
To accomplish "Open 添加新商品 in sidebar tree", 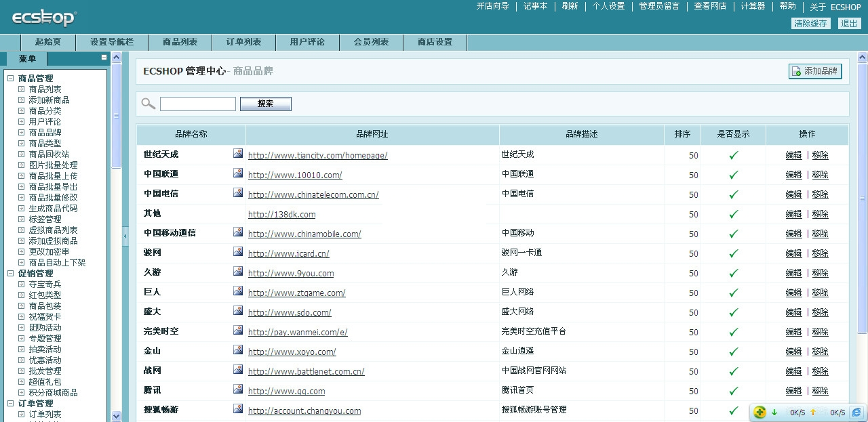I will pos(49,100).
